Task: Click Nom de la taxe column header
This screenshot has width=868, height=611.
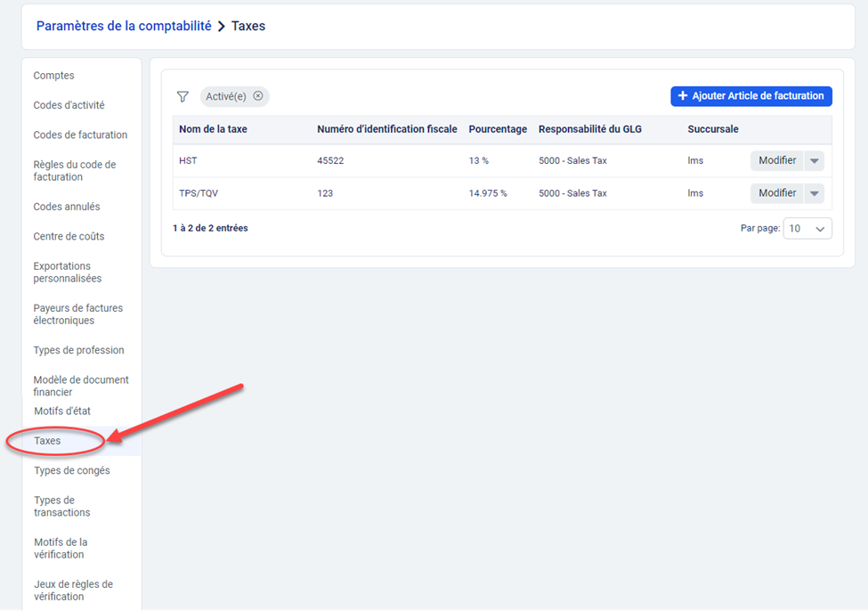Action: pyautogui.click(x=213, y=129)
